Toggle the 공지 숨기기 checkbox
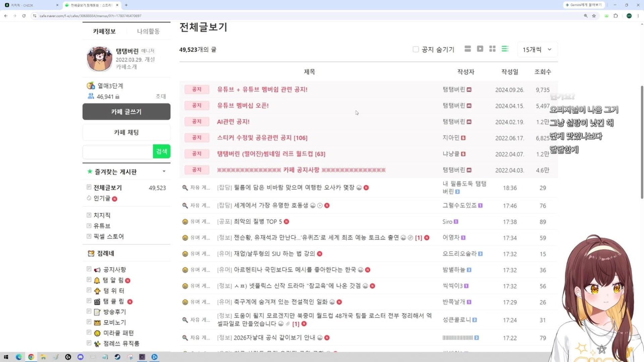 point(416,49)
